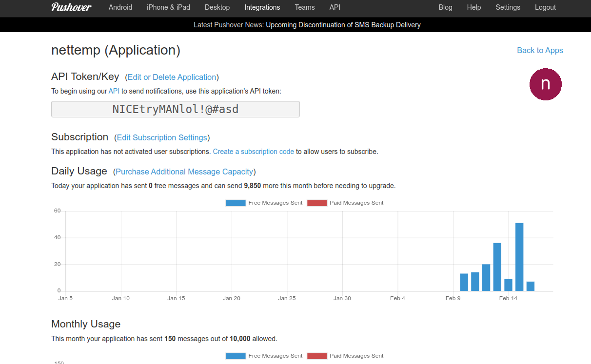Click the first bar after Feb 9
The image size is (591, 364).
click(464, 282)
